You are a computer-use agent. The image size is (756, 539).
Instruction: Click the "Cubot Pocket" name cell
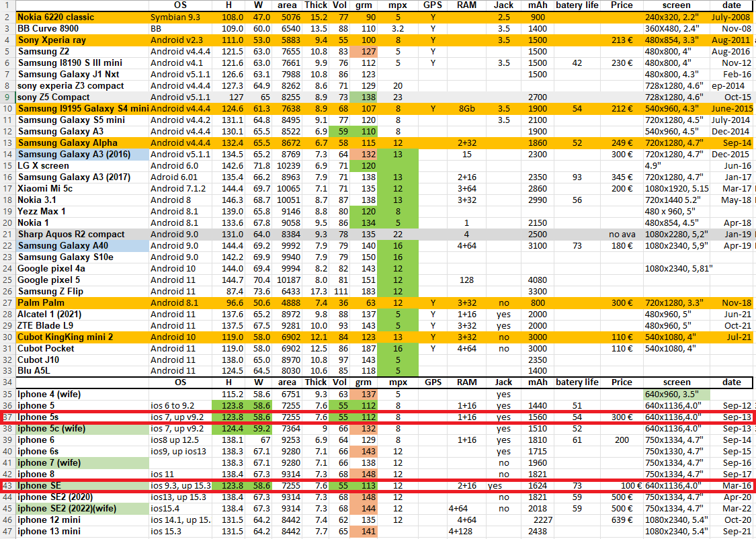click(83, 349)
